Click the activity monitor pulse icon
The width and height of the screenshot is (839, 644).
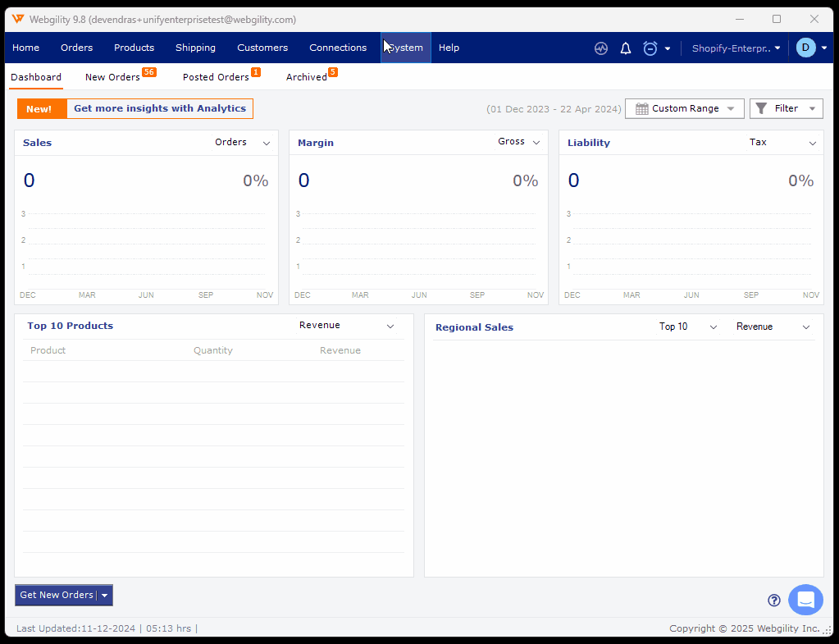(x=601, y=48)
